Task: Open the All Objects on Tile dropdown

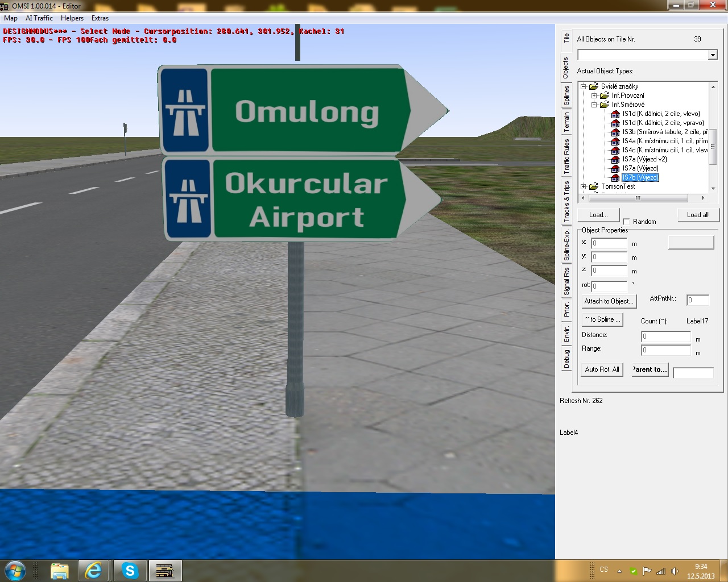Action: click(713, 55)
